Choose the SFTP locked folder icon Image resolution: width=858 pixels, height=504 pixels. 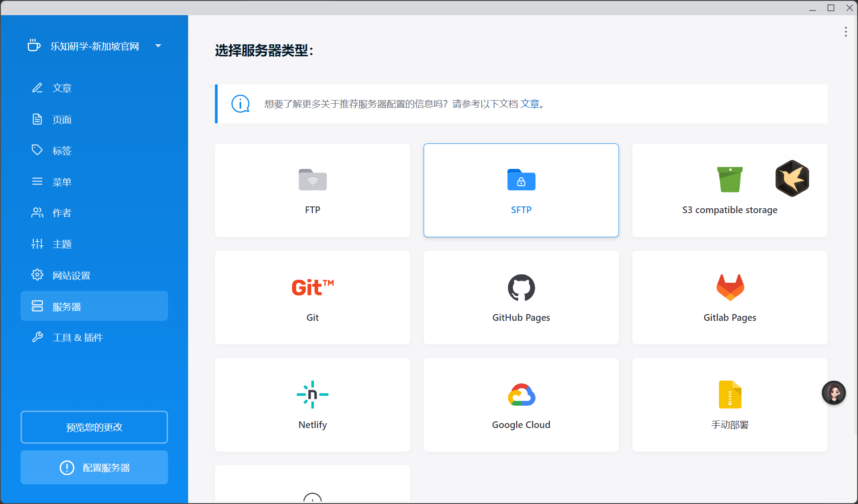521,180
